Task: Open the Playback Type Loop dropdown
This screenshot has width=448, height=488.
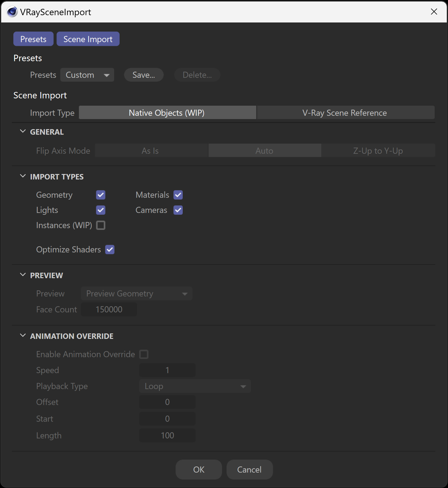Action: coord(195,386)
